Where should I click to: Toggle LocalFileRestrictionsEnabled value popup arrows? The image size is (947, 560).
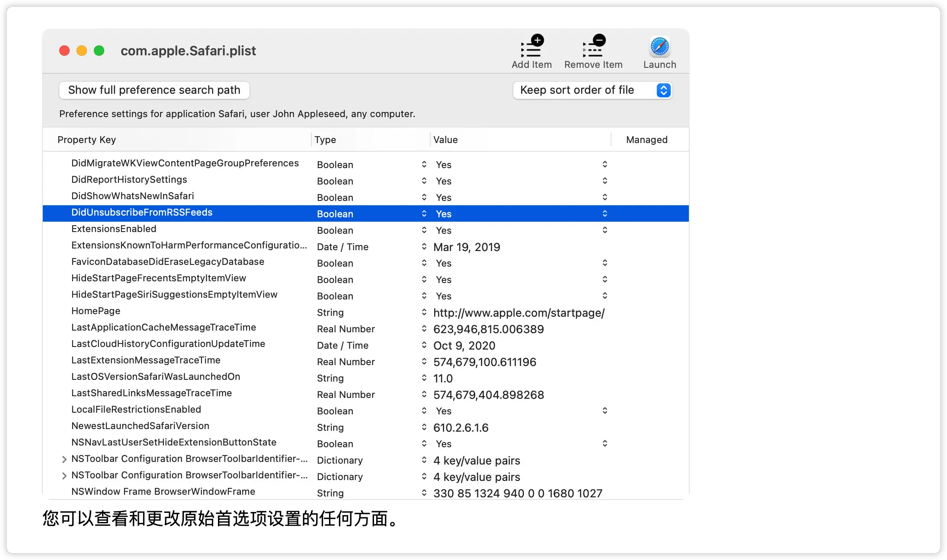pyautogui.click(x=605, y=410)
